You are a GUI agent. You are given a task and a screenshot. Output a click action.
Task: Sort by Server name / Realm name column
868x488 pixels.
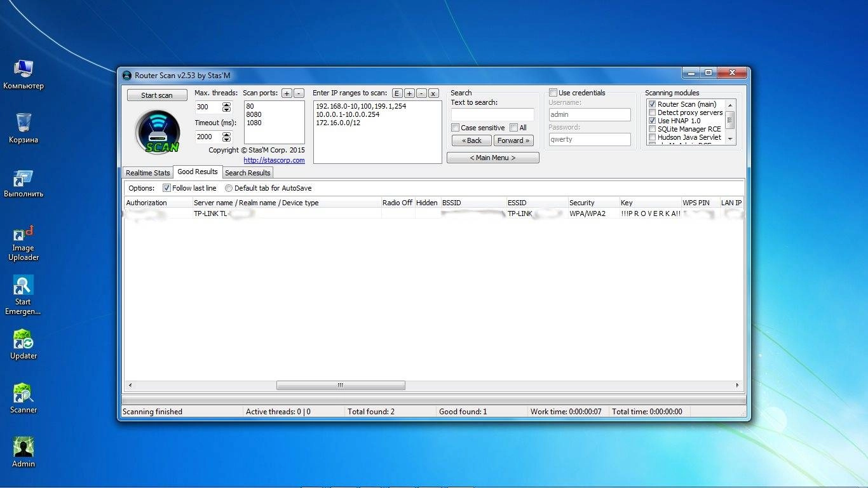coord(286,203)
